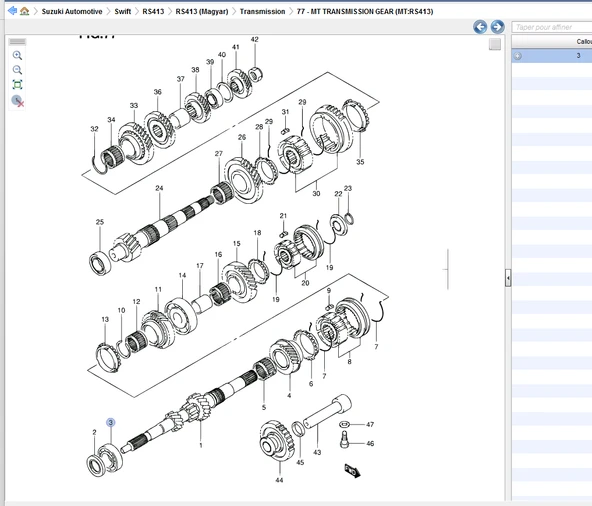Select callout 17 on diagram

pyautogui.click(x=200, y=265)
